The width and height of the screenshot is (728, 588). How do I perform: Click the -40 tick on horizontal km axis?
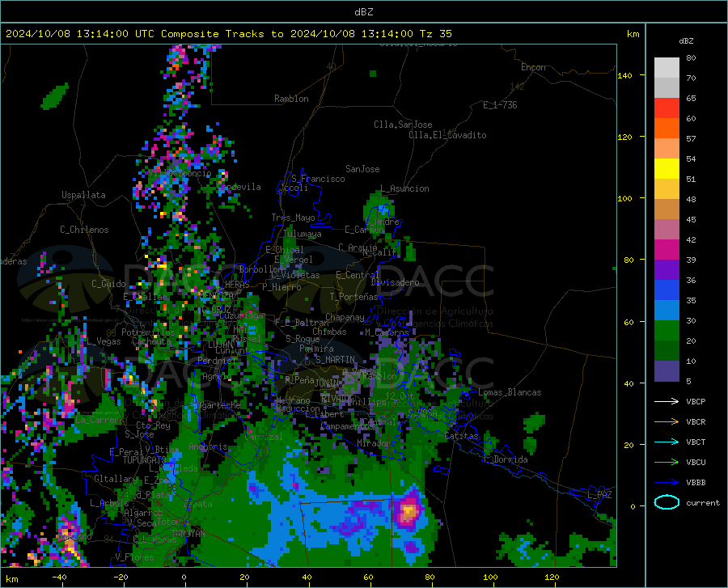tap(58, 577)
